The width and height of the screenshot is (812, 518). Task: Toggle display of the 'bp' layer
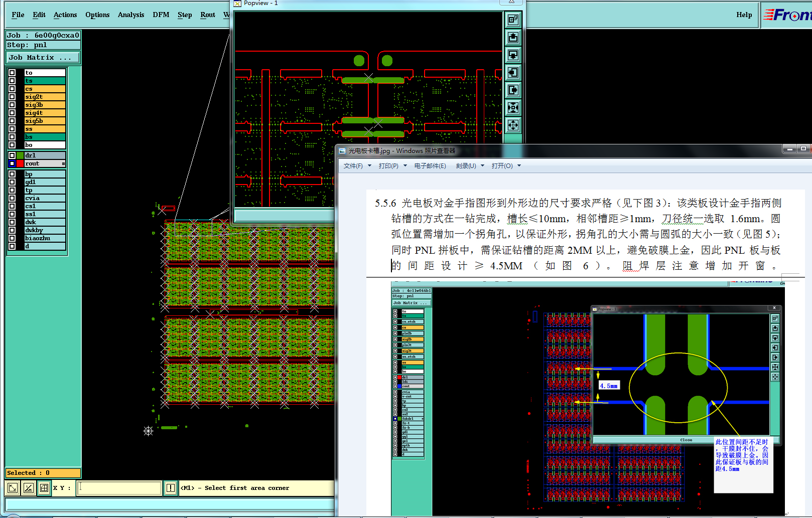(x=12, y=174)
